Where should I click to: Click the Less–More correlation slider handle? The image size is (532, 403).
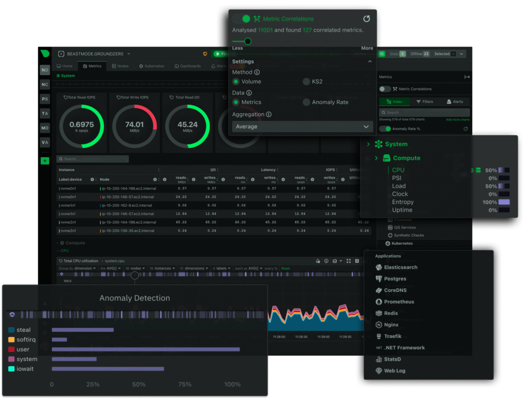pos(248,41)
